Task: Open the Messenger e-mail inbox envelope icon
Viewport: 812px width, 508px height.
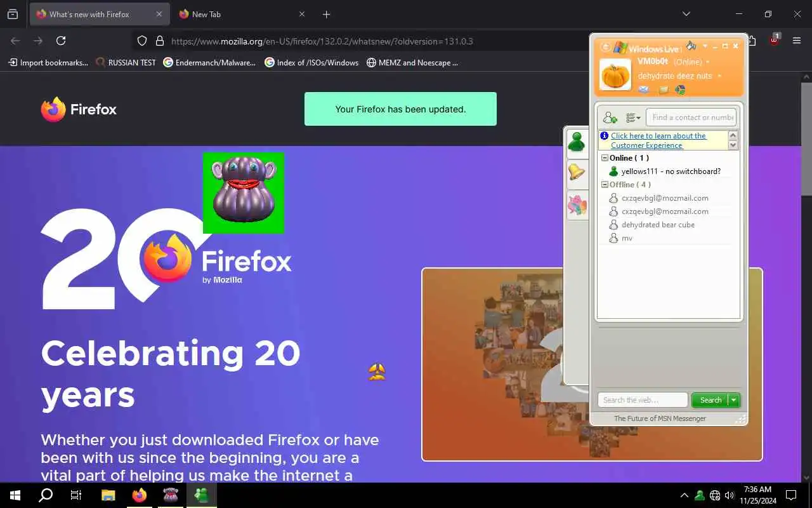Action: coord(643,90)
